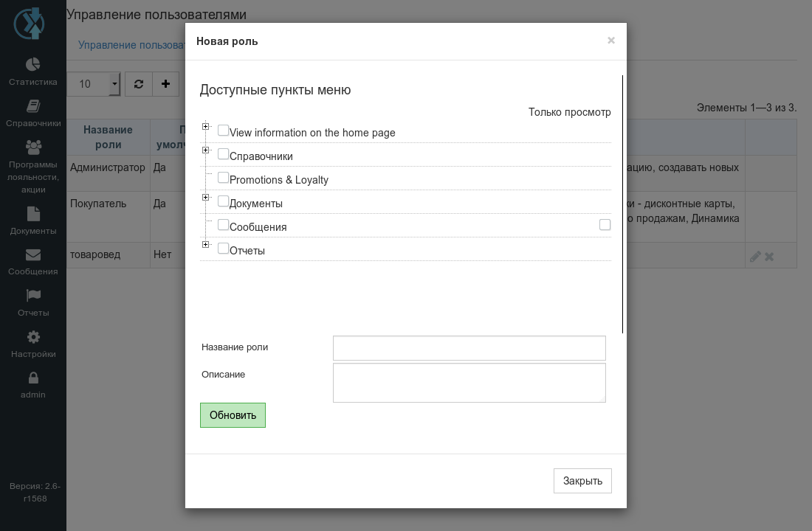The image size is (812, 531).
Task: Check View information on the home page
Action: pos(223,131)
